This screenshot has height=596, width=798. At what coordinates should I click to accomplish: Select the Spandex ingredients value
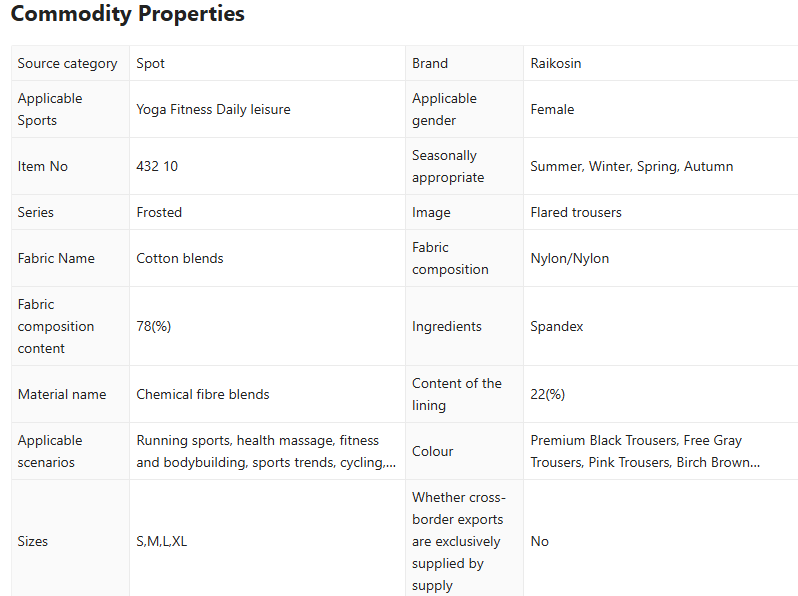556,326
